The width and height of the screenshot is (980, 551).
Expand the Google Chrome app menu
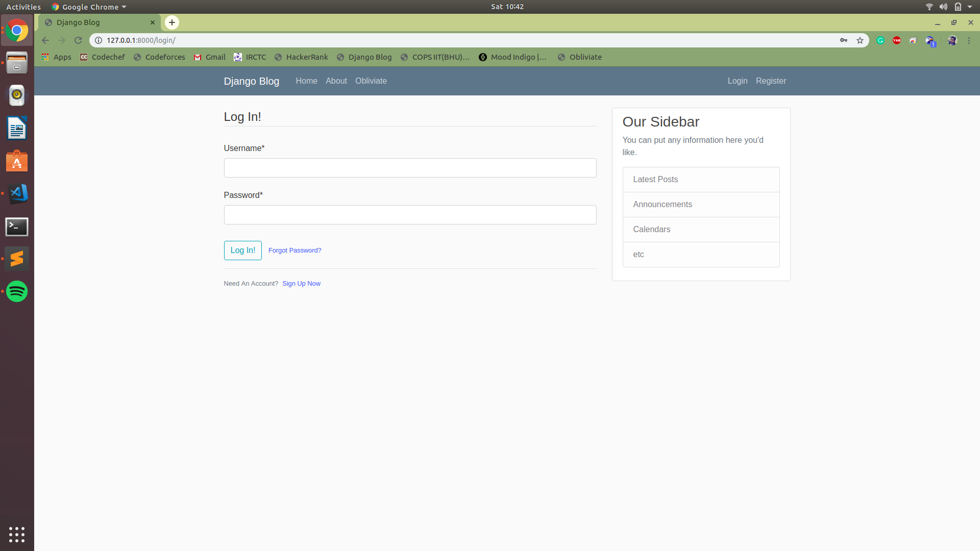click(x=89, y=7)
